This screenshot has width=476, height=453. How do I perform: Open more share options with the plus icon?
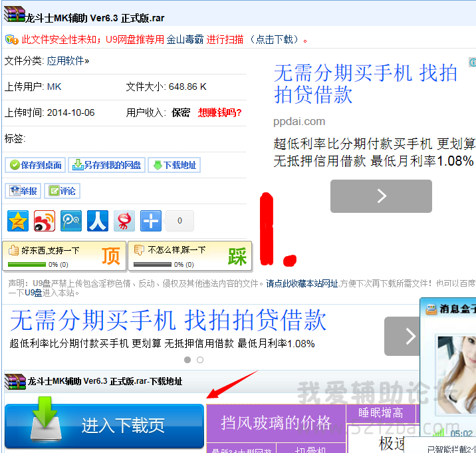click(151, 221)
